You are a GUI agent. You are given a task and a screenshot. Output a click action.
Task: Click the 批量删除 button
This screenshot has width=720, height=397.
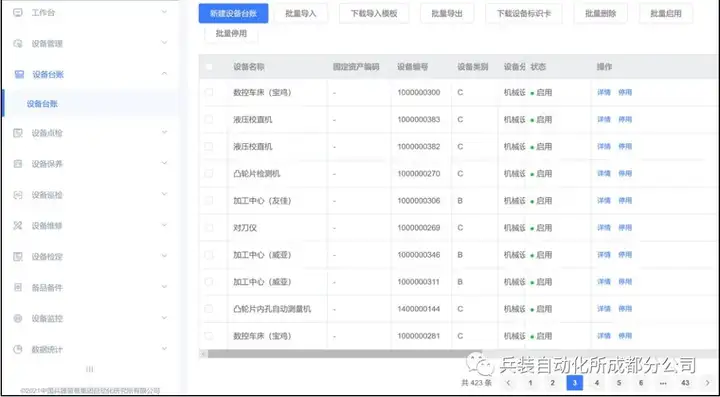pyautogui.click(x=601, y=13)
